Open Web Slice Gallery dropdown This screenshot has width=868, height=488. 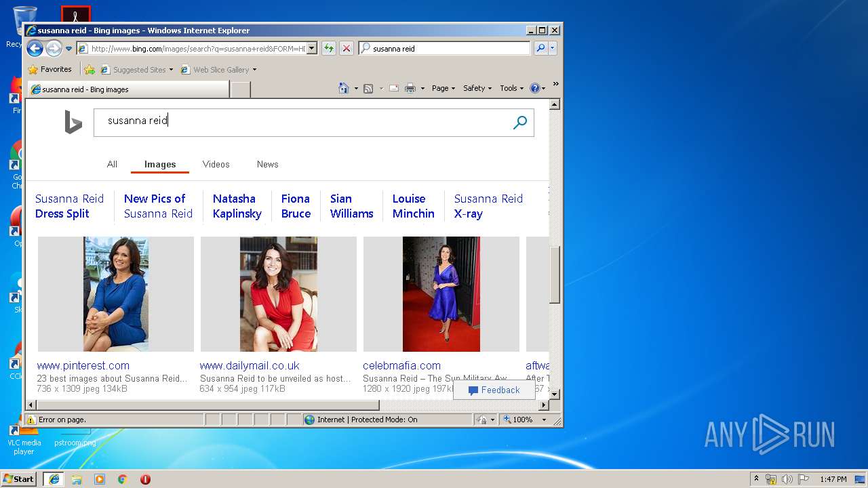[x=218, y=69]
